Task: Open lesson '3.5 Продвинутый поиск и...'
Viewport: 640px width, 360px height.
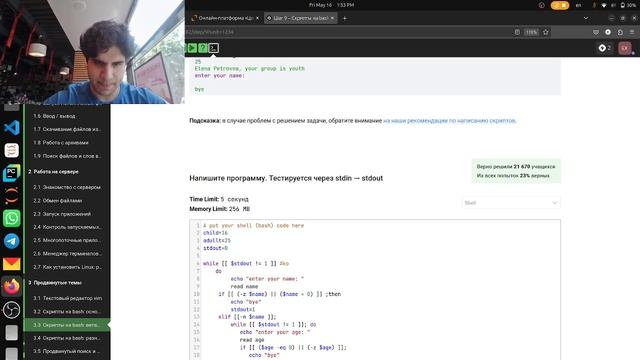Action: 67,351
